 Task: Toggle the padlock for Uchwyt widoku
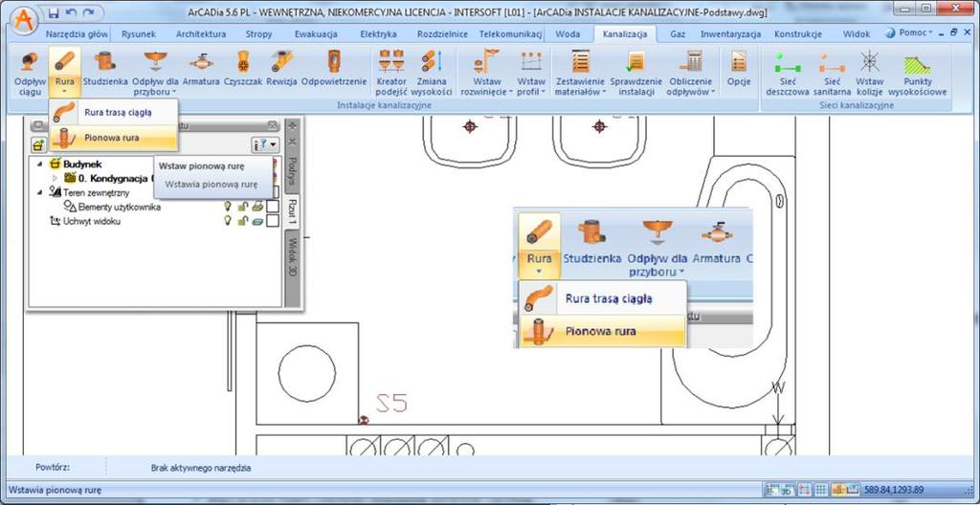click(x=243, y=221)
